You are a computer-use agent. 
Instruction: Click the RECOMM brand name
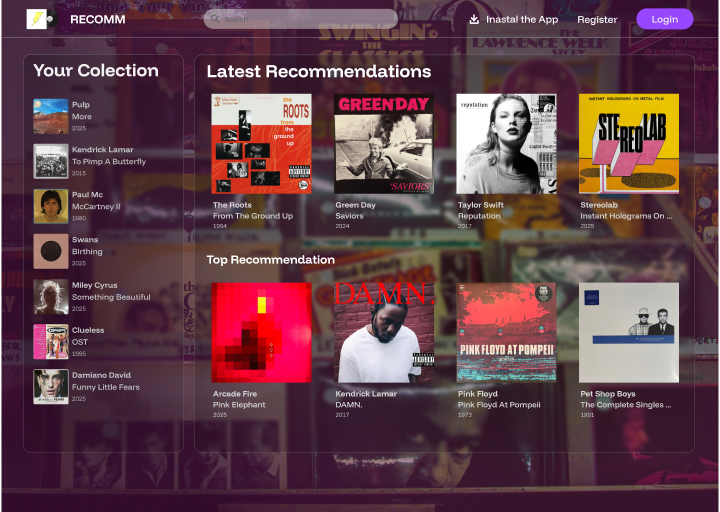click(x=97, y=20)
